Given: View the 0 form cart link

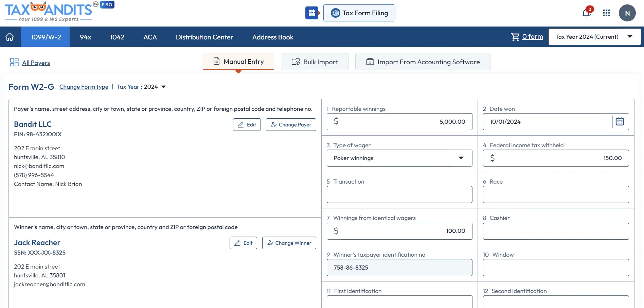Looking at the screenshot, I should click(x=533, y=36).
